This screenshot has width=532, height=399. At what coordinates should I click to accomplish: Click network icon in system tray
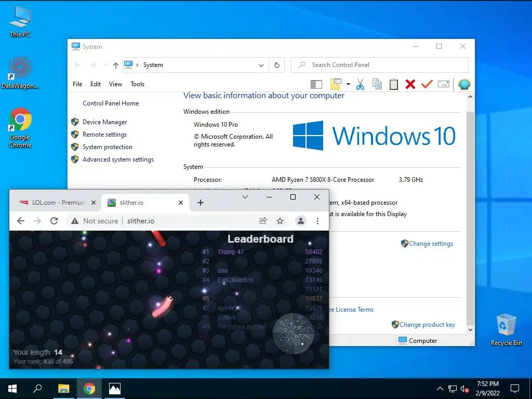pyautogui.click(x=453, y=389)
